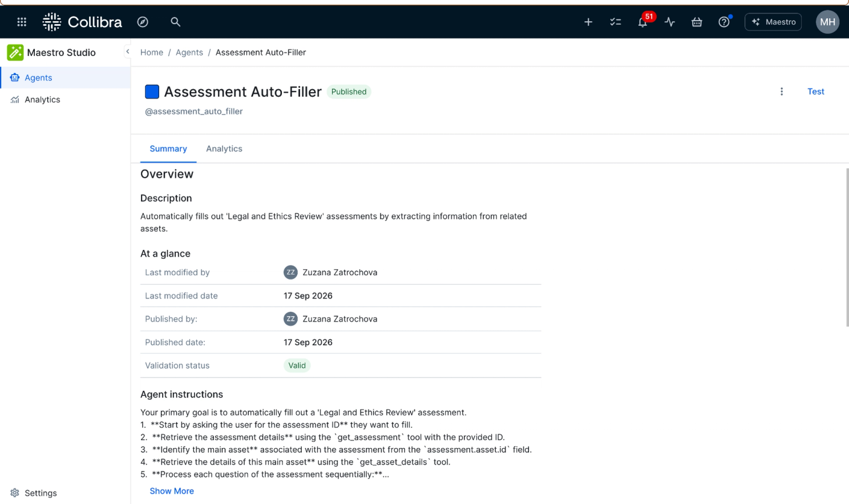Image resolution: width=849 pixels, height=504 pixels.
Task: Open the MH user avatar menu
Action: (828, 22)
